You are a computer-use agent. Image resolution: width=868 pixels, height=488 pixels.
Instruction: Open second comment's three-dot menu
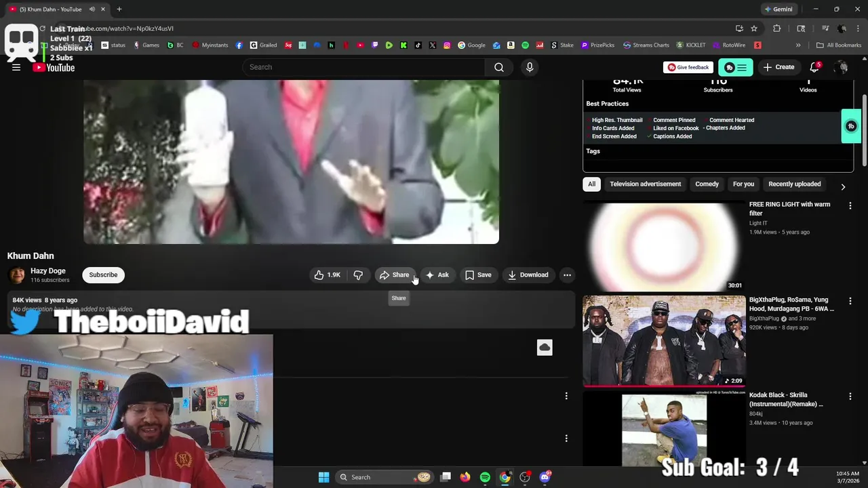click(x=566, y=439)
